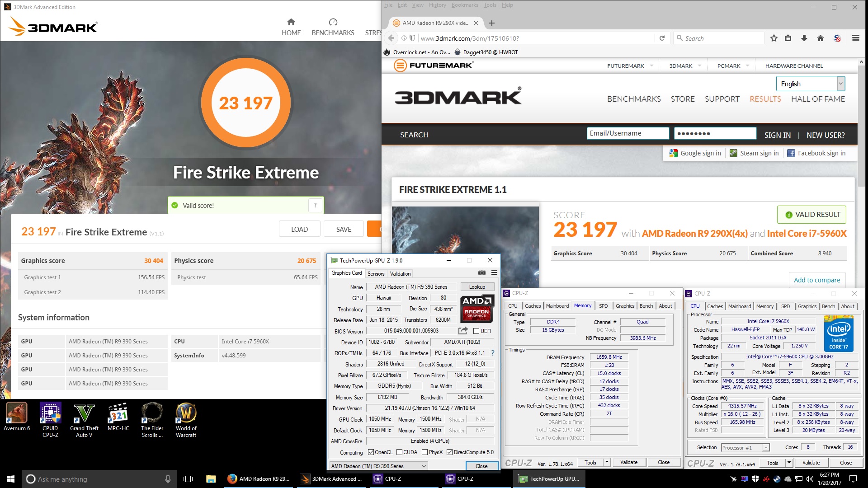Open File Explorer from taskbar
This screenshot has height=488, width=868.
(211, 479)
